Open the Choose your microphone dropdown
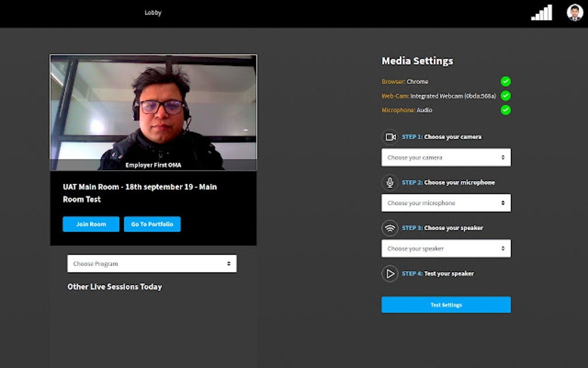This screenshot has width=588, height=368. [x=446, y=202]
